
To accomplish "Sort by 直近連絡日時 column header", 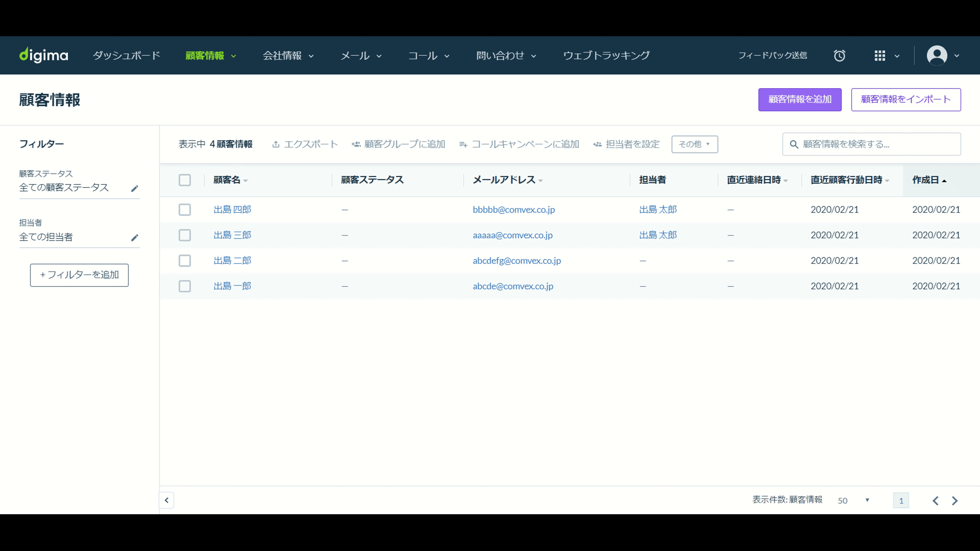I will click(757, 180).
